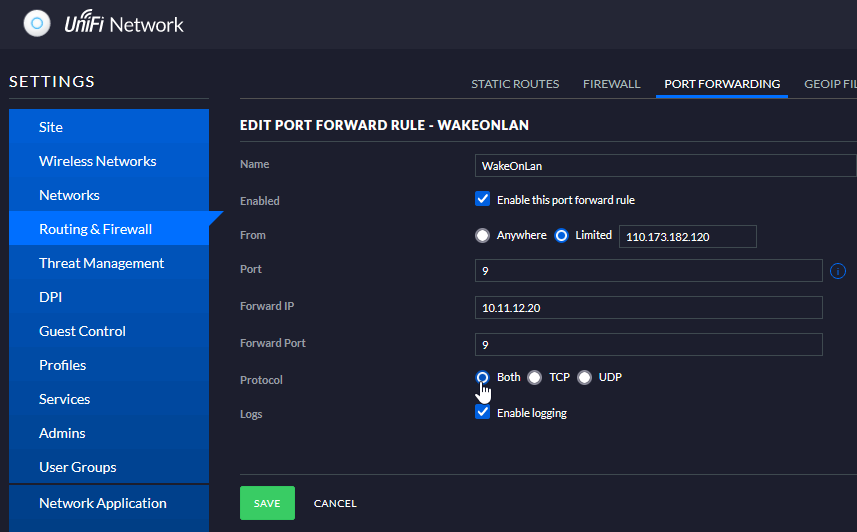Click the Name field containing WakeOnLan
Viewport: 857px width, 532px height.
[x=665, y=166]
